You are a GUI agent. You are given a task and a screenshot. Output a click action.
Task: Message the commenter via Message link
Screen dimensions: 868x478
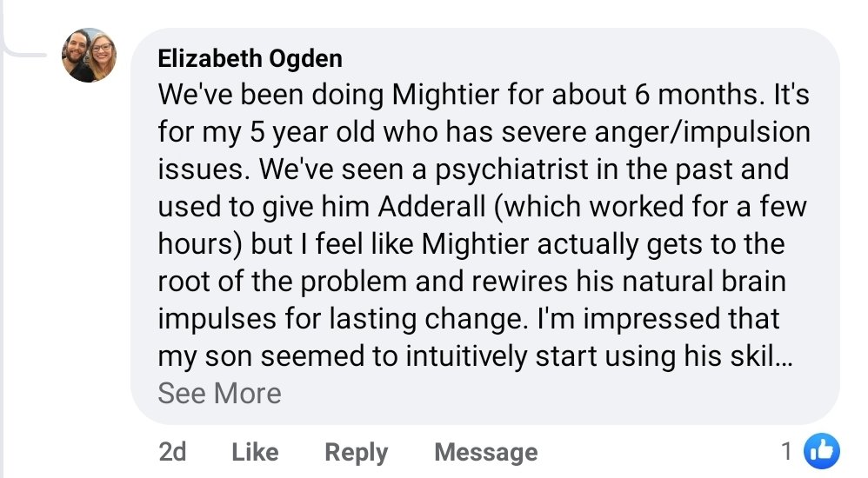click(486, 453)
